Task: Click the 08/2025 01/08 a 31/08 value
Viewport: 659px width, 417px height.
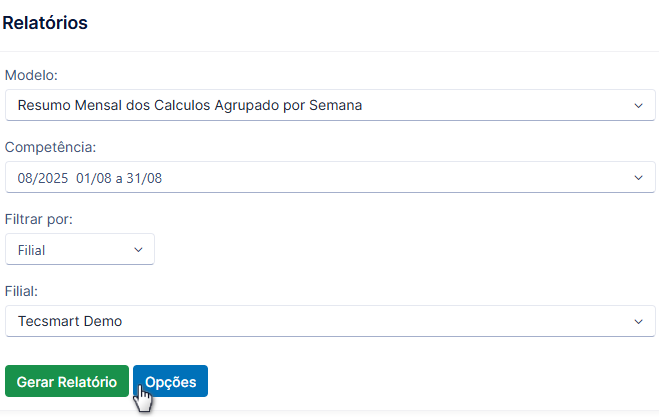Action: point(90,178)
